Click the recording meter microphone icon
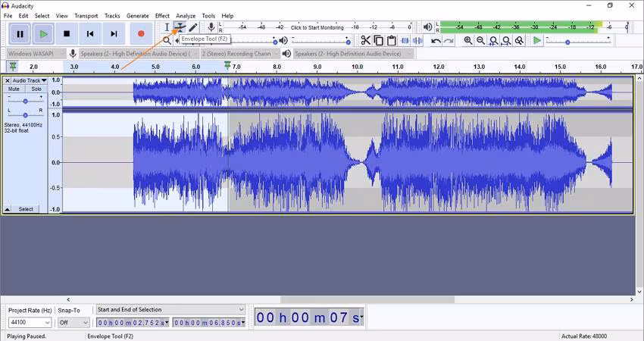Viewport: 644px width, 341px height. 211,27
